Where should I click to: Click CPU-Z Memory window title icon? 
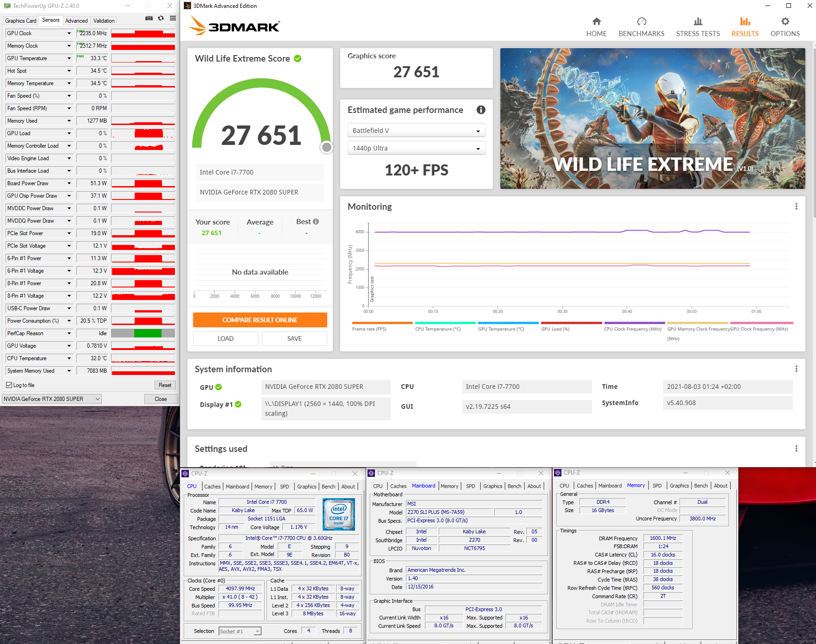558,473
